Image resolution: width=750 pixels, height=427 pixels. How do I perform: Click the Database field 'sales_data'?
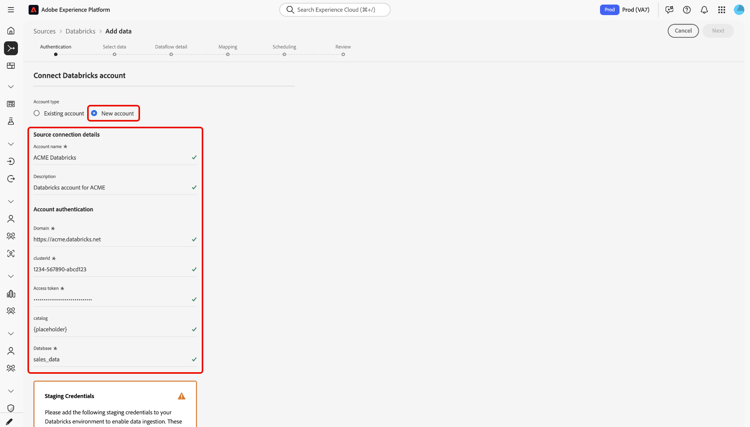tap(115, 359)
